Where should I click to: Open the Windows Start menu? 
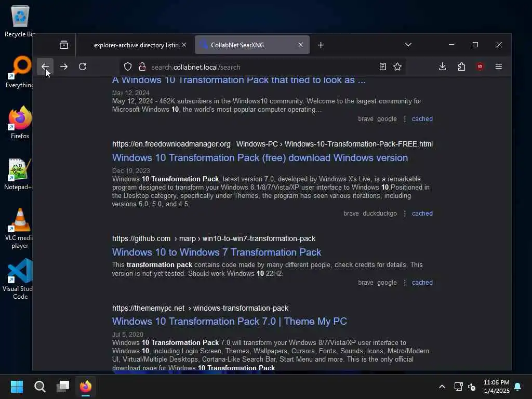tap(17, 387)
